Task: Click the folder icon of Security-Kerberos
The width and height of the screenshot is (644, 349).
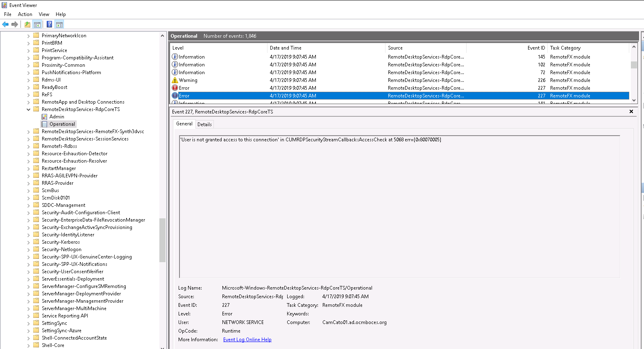Action: pos(36,242)
